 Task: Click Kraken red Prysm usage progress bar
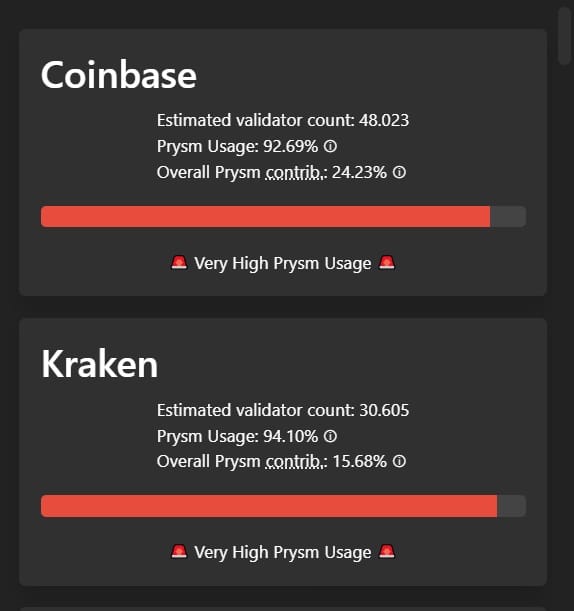tap(269, 506)
